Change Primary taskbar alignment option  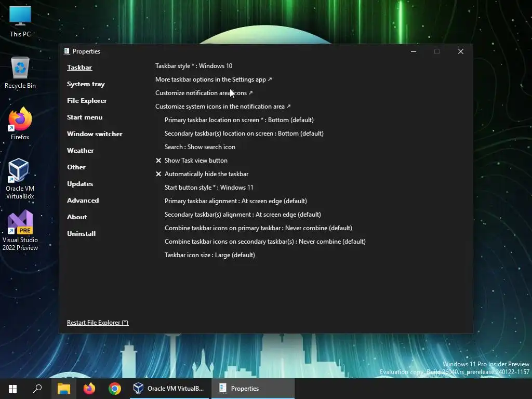pos(236,201)
